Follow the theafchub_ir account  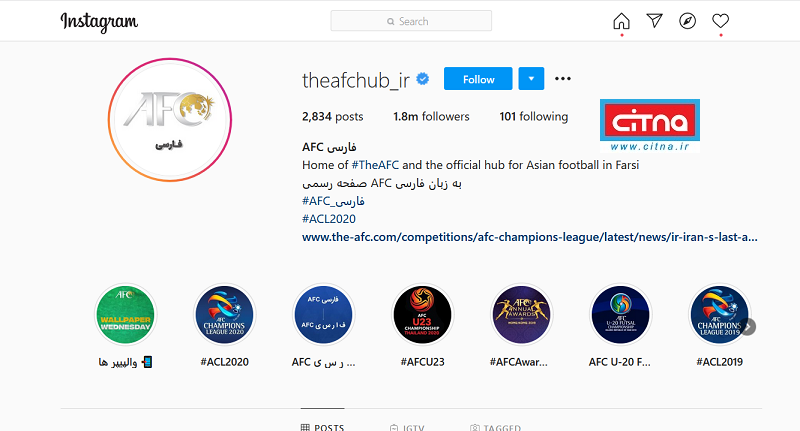point(478,79)
